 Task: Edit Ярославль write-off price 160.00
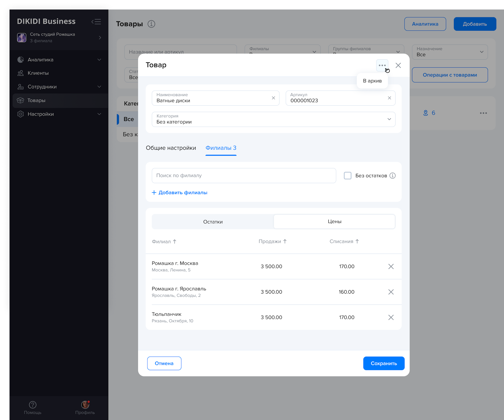(x=346, y=292)
